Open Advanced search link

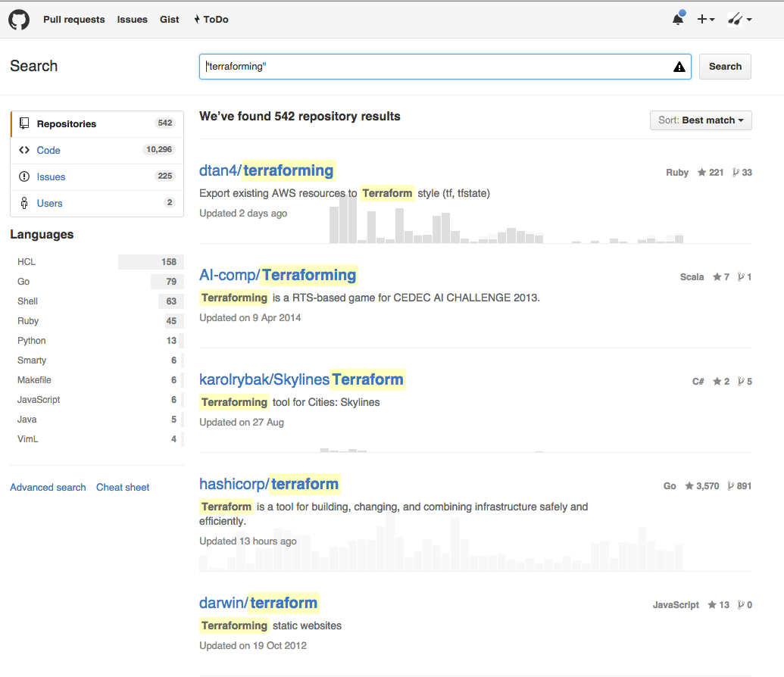point(48,488)
